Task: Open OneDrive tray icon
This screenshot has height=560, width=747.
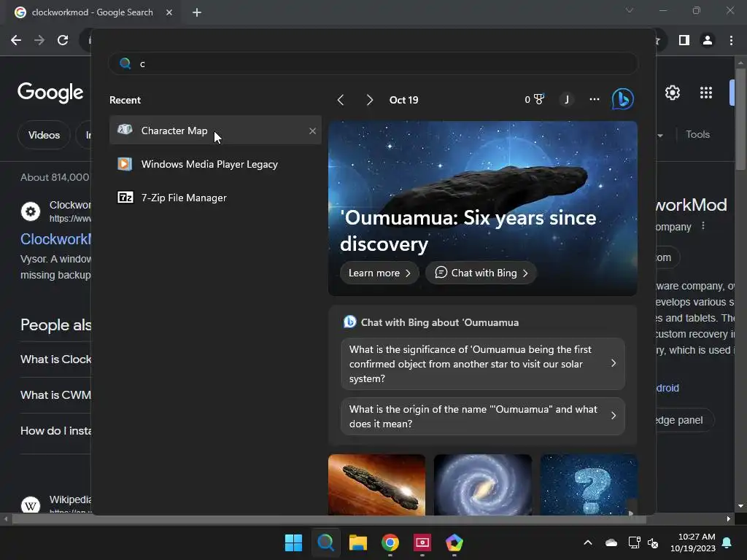Action: (611, 542)
